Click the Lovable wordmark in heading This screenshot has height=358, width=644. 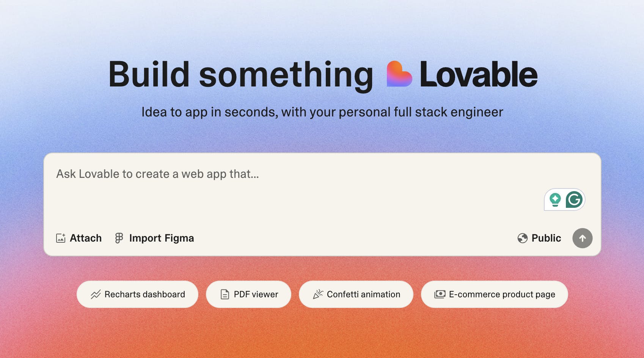478,74
